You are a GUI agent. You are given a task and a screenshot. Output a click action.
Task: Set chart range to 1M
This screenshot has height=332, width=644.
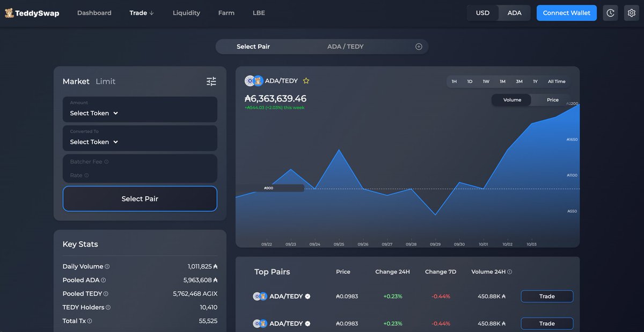coord(502,82)
